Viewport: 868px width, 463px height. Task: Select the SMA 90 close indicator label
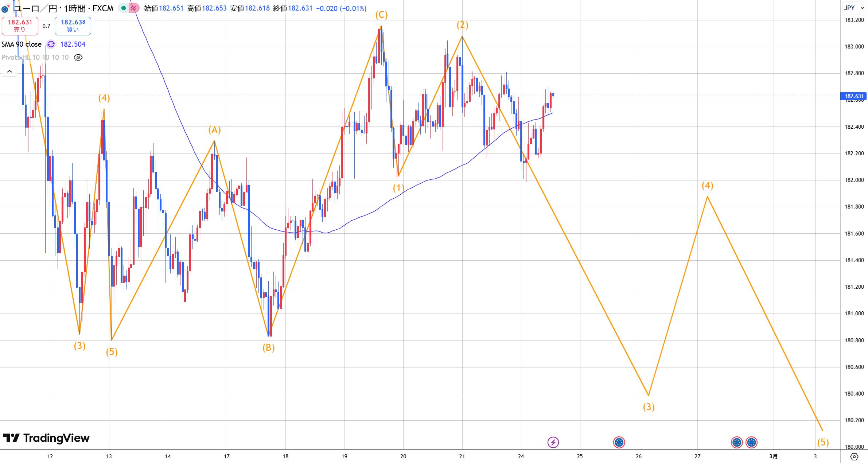[x=22, y=44]
